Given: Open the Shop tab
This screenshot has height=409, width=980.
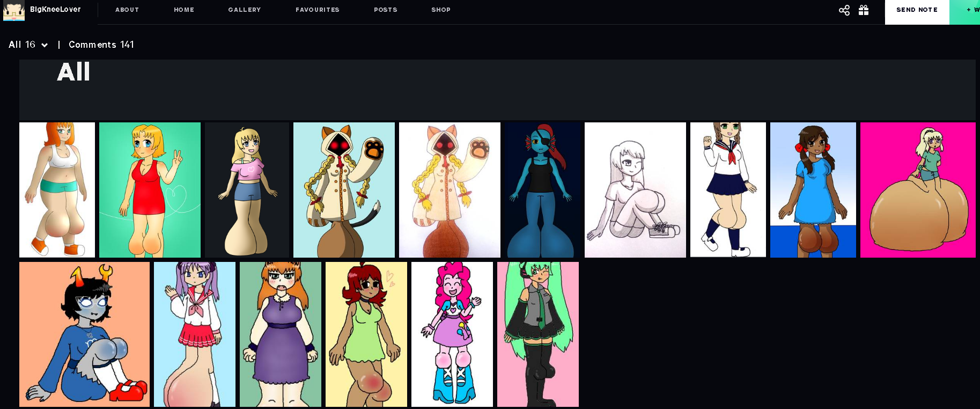Looking at the screenshot, I should point(441,10).
